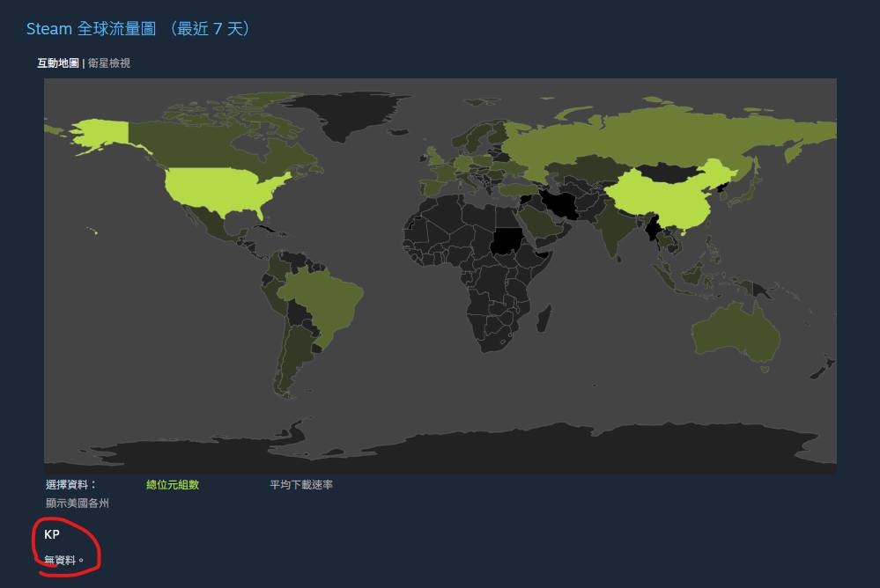Click the Steam 全球流量圖 heading
This screenshot has width=880, height=588.
coord(138,28)
